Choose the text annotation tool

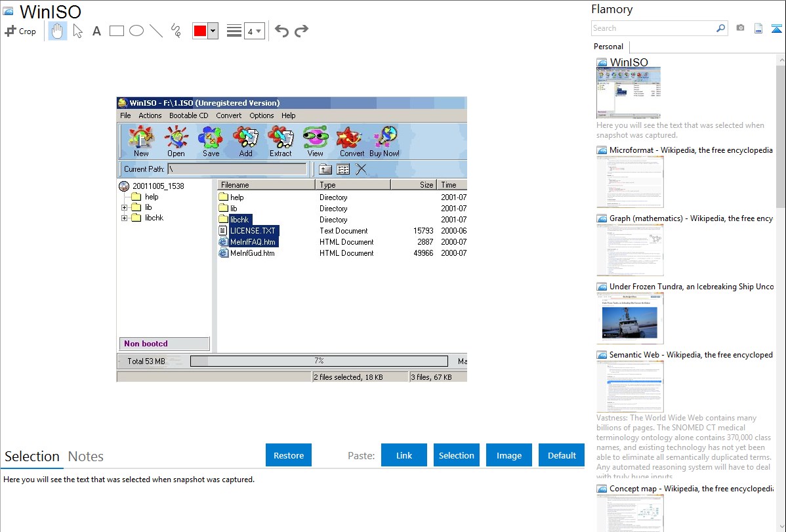tap(96, 31)
